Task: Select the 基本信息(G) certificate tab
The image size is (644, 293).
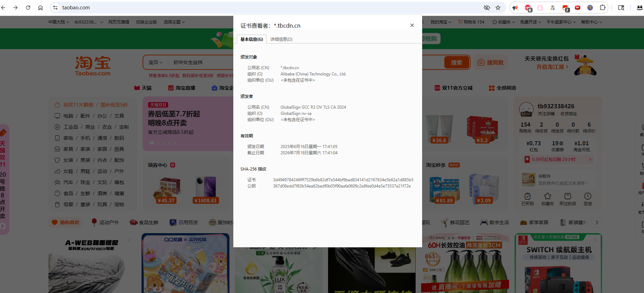Action: pos(252,39)
